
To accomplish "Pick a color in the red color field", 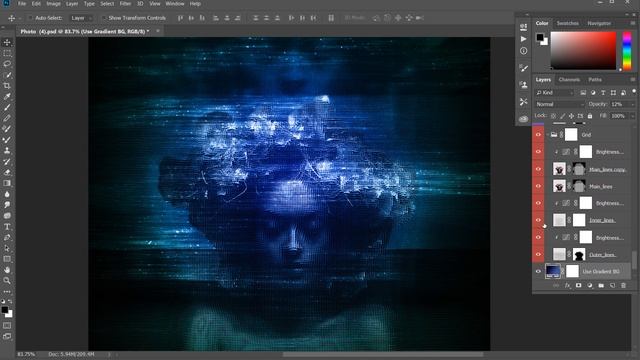I will pyautogui.click(x=583, y=51).
